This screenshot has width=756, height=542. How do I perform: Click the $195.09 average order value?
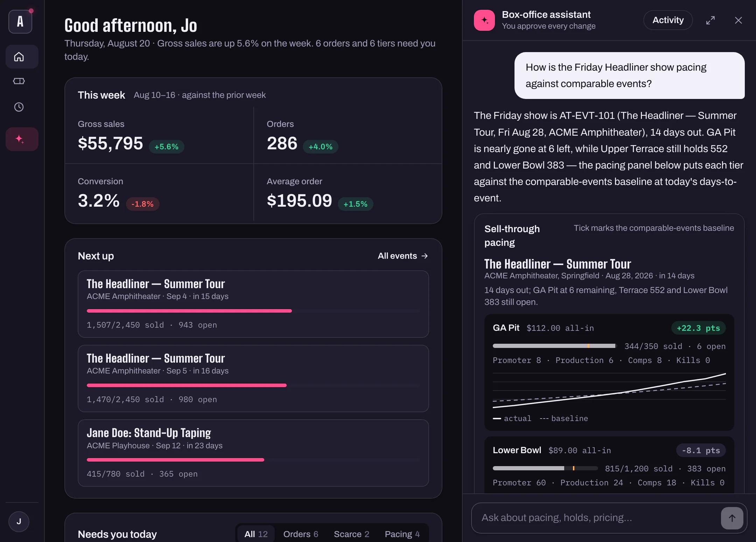coord(299,201)
